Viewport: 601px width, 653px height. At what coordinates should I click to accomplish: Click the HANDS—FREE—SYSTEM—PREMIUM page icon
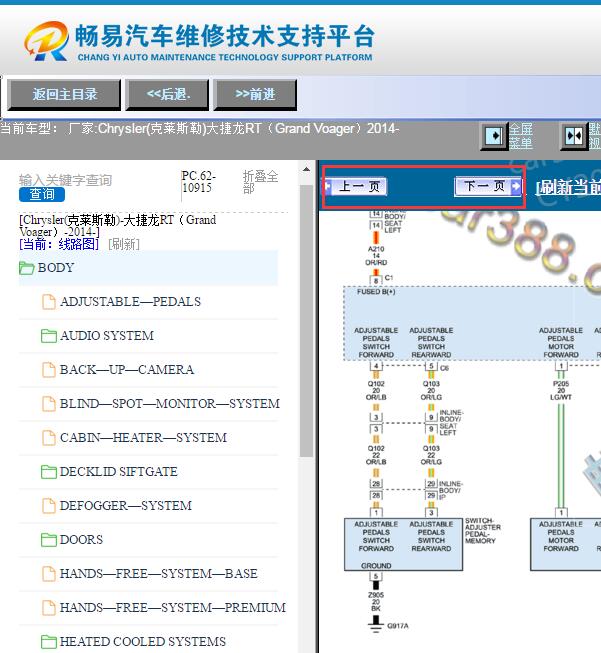coord(49,608)
